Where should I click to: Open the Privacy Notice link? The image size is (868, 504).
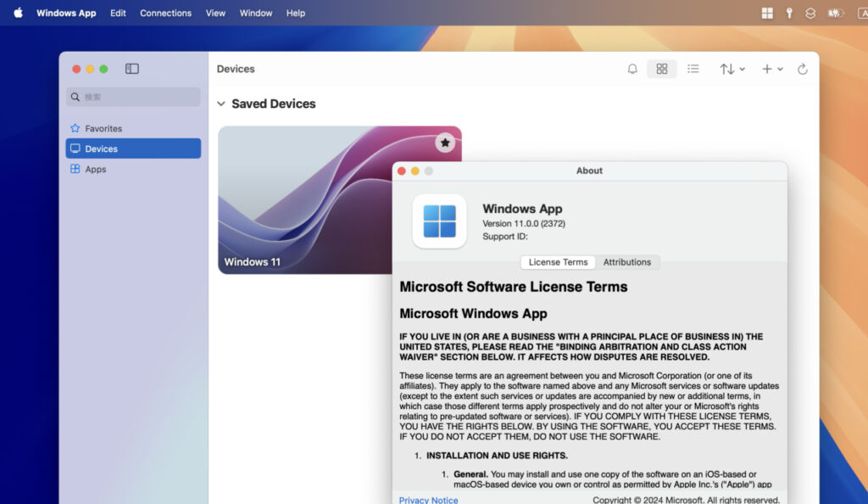coord(428,500)
